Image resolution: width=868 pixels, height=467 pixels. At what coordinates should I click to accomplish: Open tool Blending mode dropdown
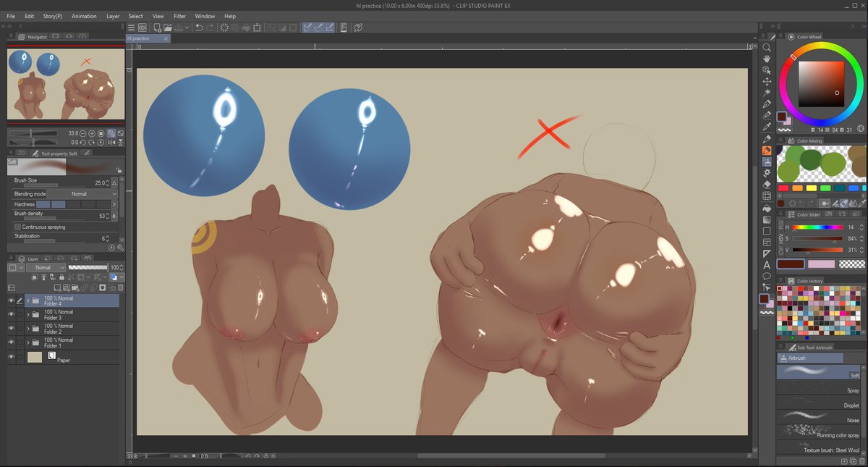point(83,194)
